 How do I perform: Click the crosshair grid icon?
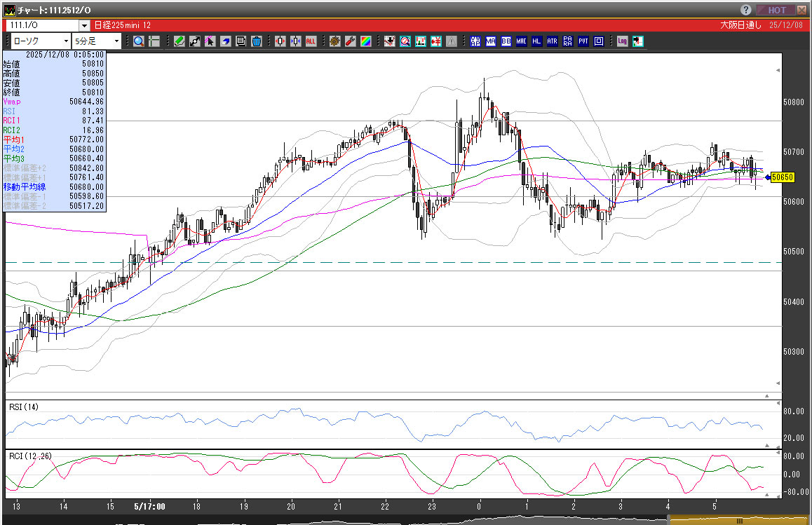click(154, 41)
